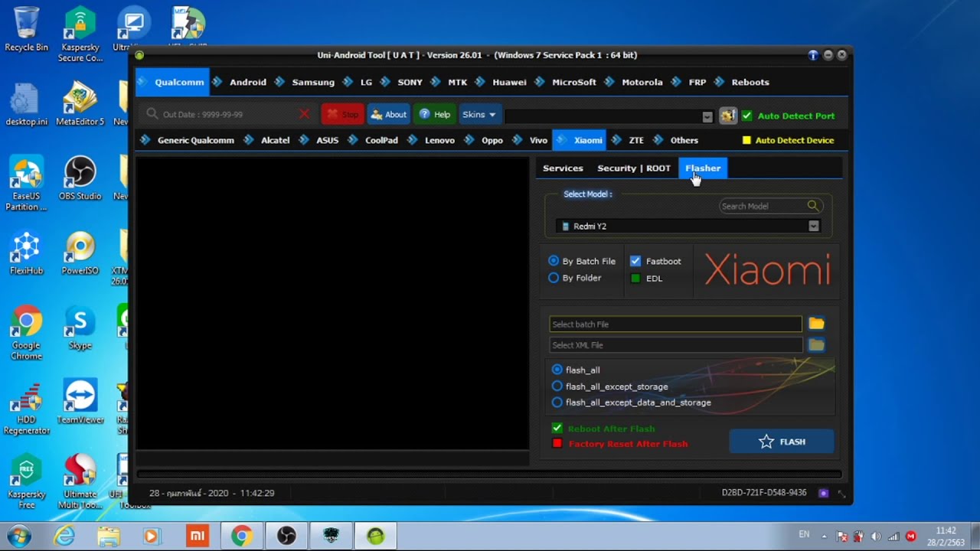980x551 pixels.
Task: Click the port settings gear icon
Action: point(727,116)
